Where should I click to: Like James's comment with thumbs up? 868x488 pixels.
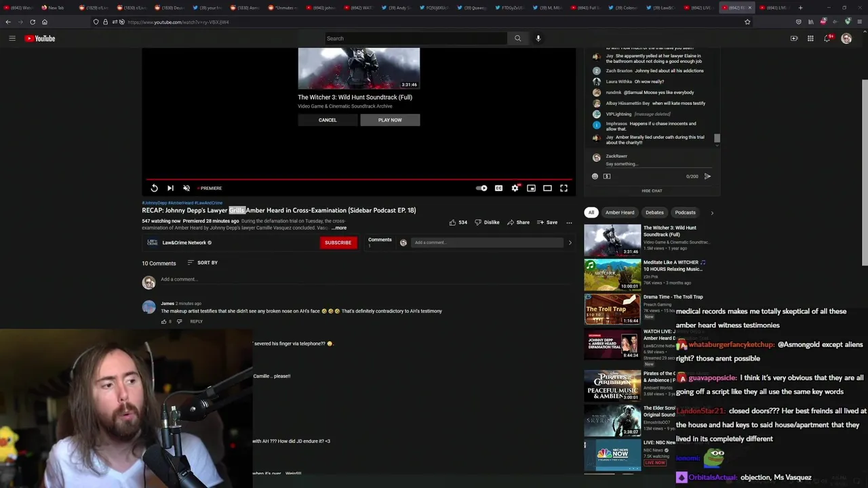163,321
